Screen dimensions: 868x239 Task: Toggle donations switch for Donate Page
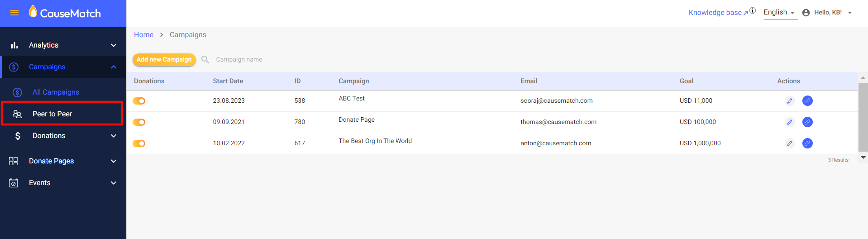coord(139,122)
